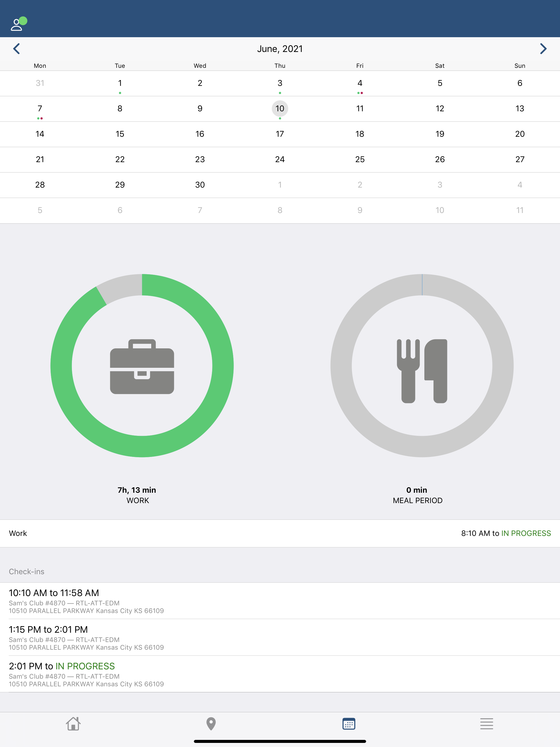Open the hamburger menu tab
The width and height of the screenshot is (560, 747).
(x=486, y=724)
